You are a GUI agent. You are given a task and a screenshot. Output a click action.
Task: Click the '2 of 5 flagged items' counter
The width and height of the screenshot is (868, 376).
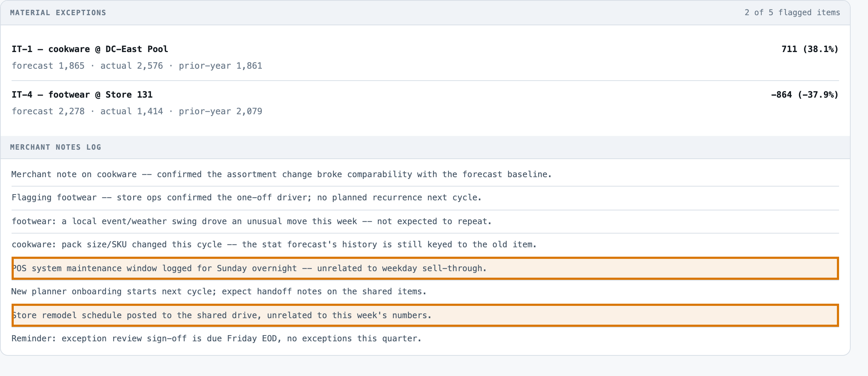(792, 13)
